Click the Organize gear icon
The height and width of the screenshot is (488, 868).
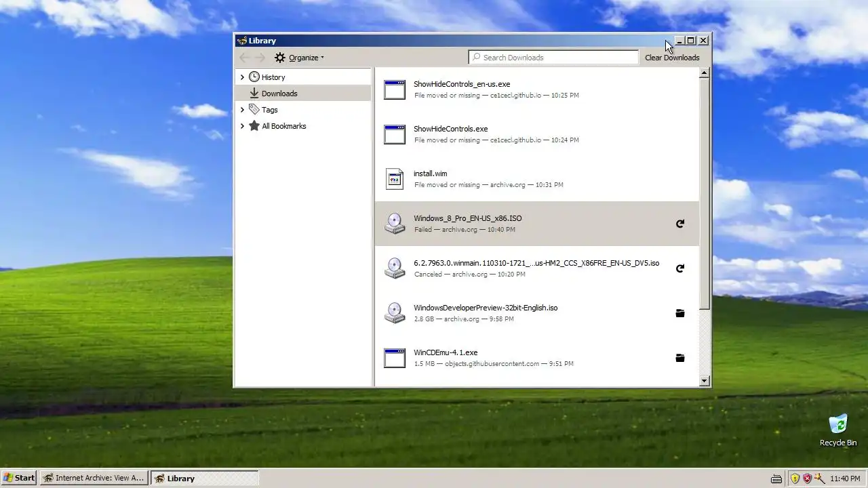pyautogui.click(x=280, y=58)
